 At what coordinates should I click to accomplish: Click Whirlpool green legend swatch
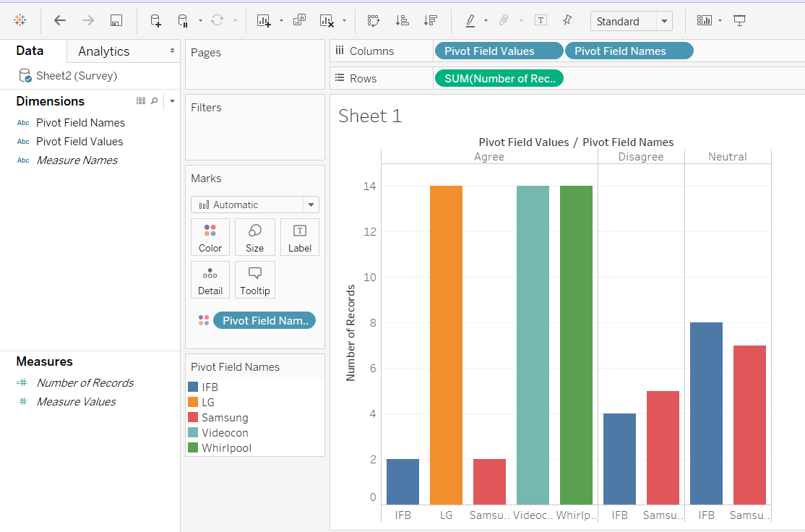tap(193, 447)
